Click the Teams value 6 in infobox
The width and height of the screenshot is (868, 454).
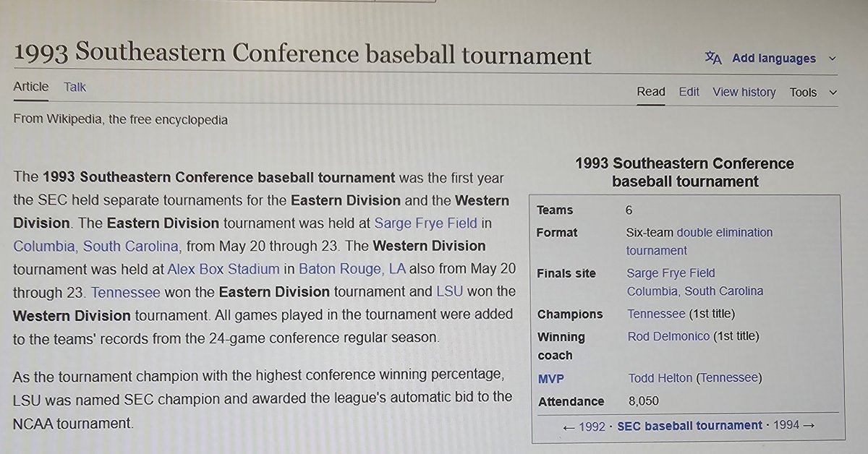tap(629, 210)
